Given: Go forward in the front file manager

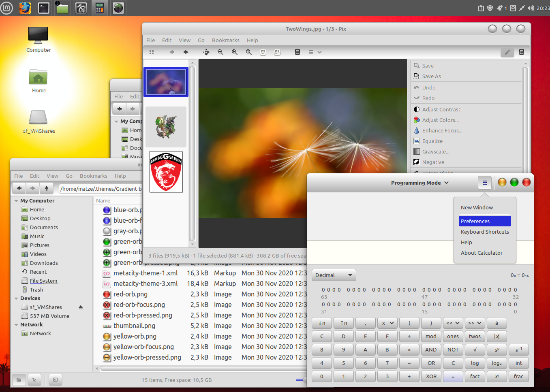Looking at the screenshot, I should [x=33, y=188].
